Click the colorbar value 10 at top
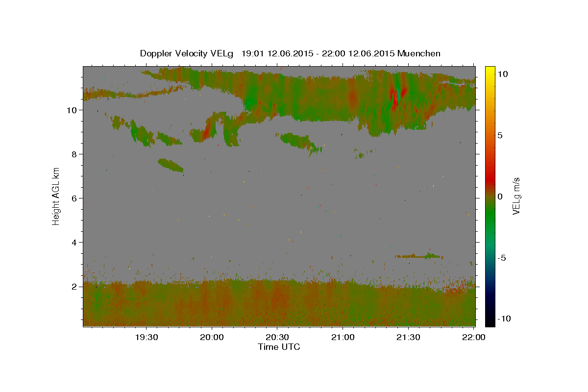The width and height of the screenshot is (588, 392). (x=502, y=74)
